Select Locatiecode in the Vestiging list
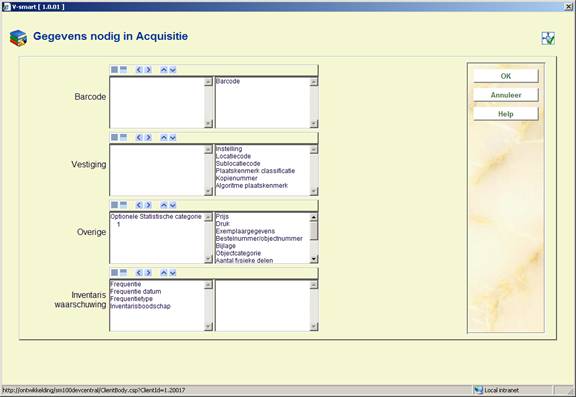The width and height of the screenshot is (576, 397). tap(233, 156)
